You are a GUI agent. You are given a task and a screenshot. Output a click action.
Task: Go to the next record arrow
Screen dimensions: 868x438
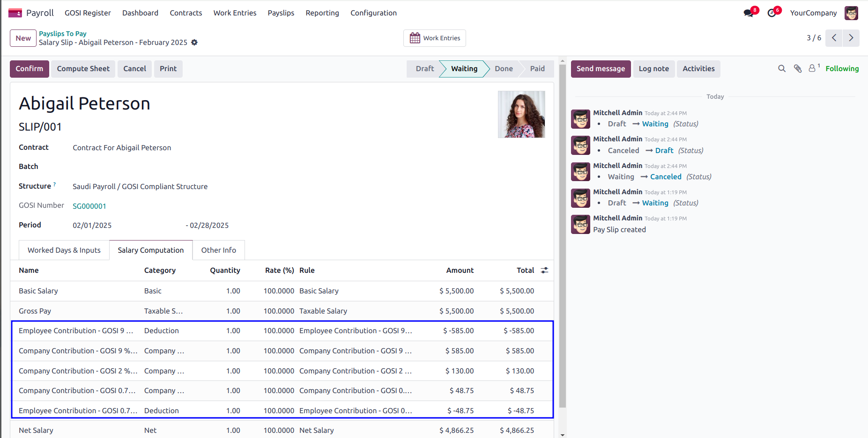coord(851,38)
